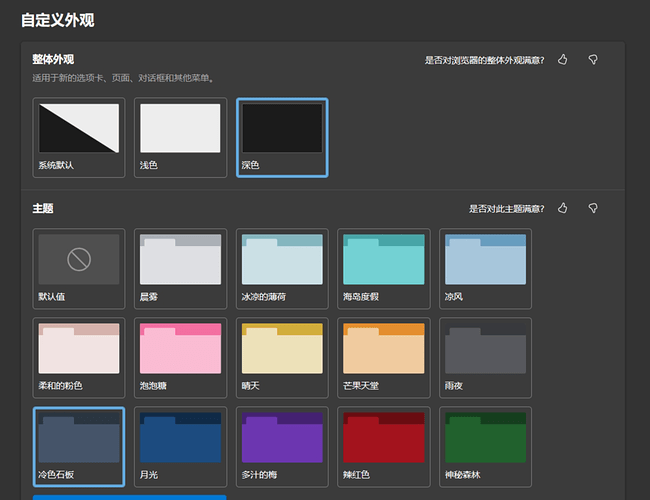Screen dimensions: 650x500
Task: Apply the 月光 theme
Action: click(x=180, y=447)
